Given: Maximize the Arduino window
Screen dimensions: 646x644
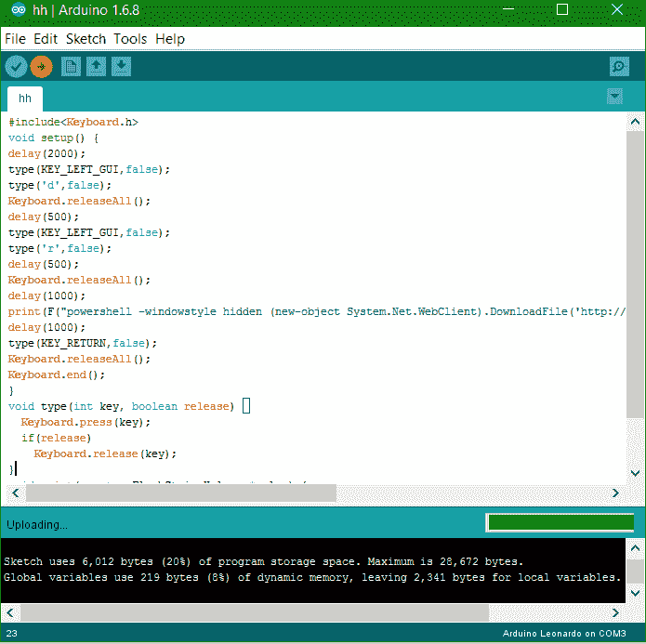Looking at the screenshot, I should [x=562, y=9].
